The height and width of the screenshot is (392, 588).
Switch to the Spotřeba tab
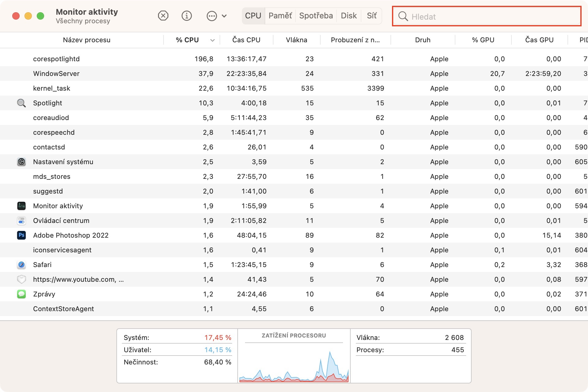316,16
